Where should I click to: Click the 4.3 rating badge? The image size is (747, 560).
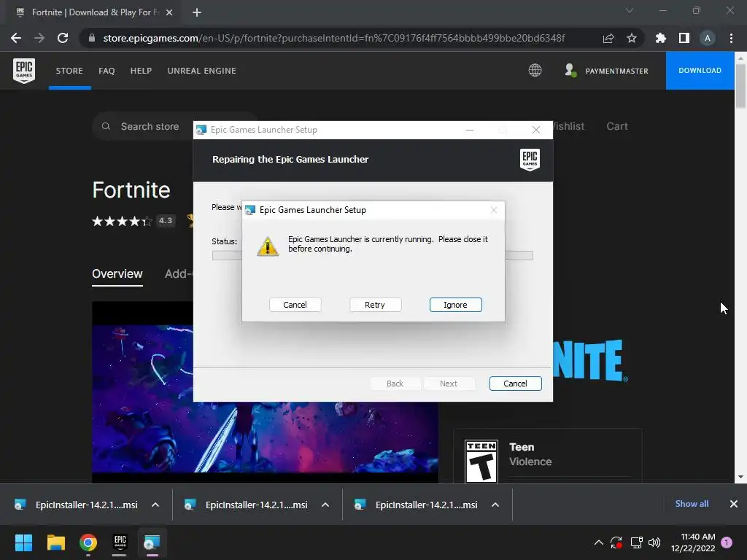(x=166, y=220)
